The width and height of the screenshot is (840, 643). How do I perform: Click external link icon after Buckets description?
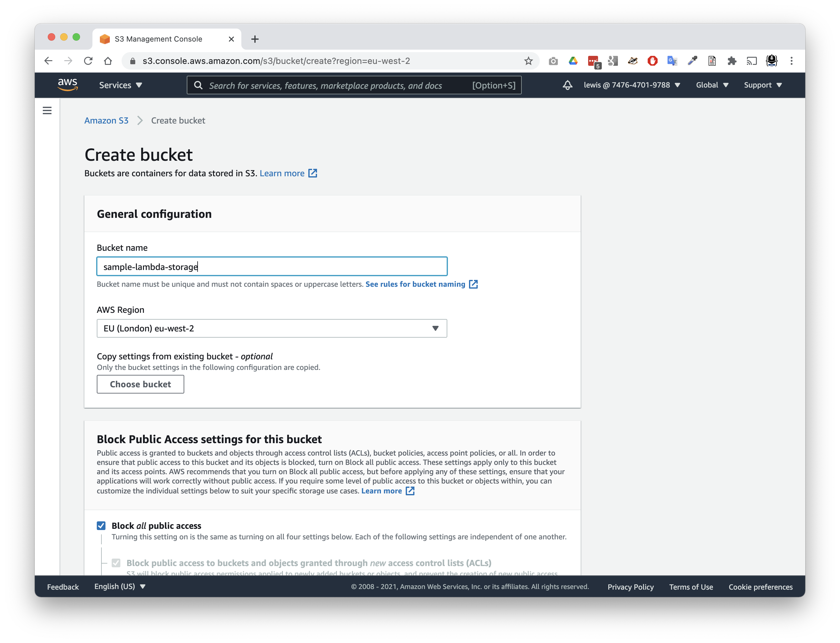(312, 173)
